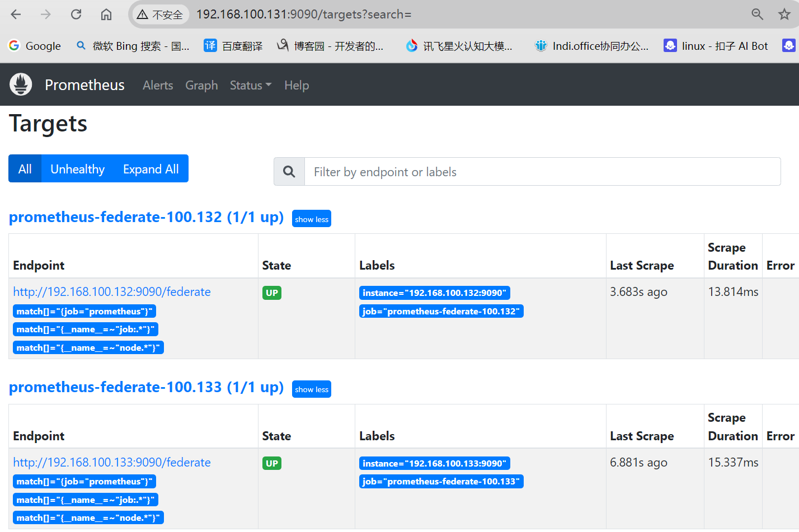Click the 3.683s ago last scrape value
Image resolution: width=799 pixels, height=532 pixels.
[638, 292]
